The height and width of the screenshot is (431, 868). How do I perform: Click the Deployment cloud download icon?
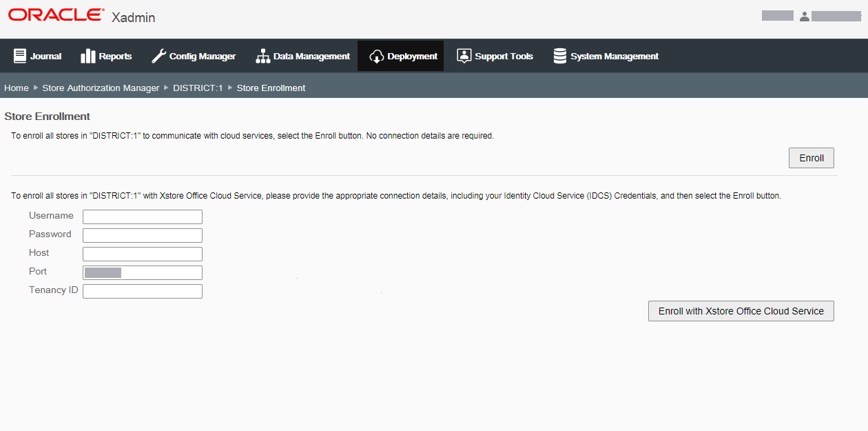pyautogui.click(x=376, y=56)
